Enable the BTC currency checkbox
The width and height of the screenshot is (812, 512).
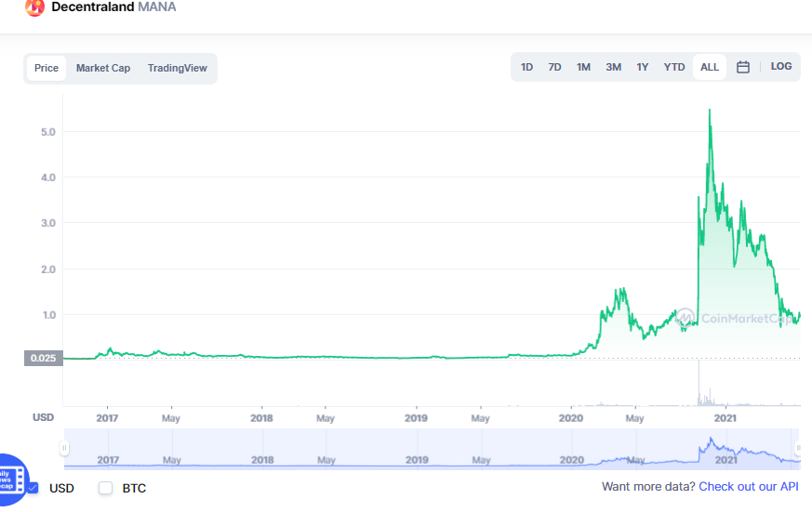106,488
